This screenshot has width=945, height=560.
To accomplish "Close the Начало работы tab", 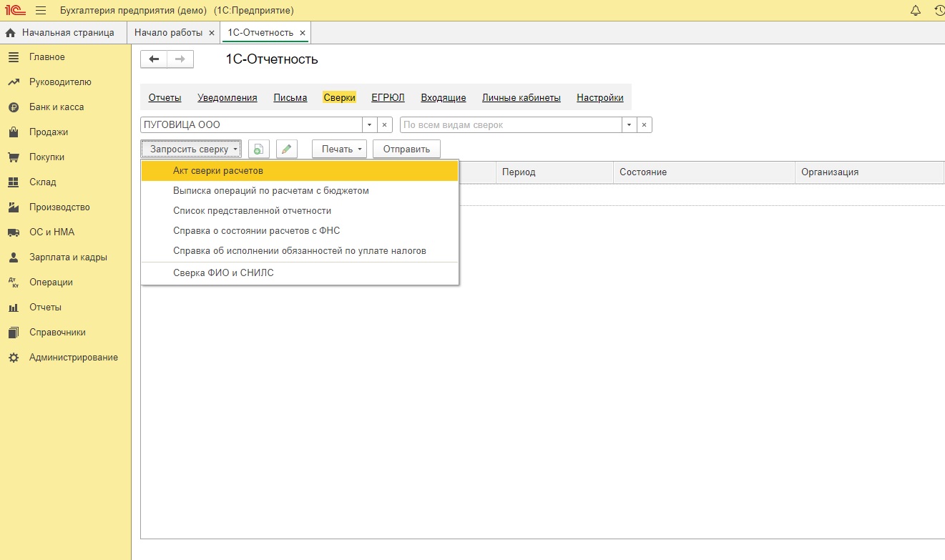I will click(211, 33).
